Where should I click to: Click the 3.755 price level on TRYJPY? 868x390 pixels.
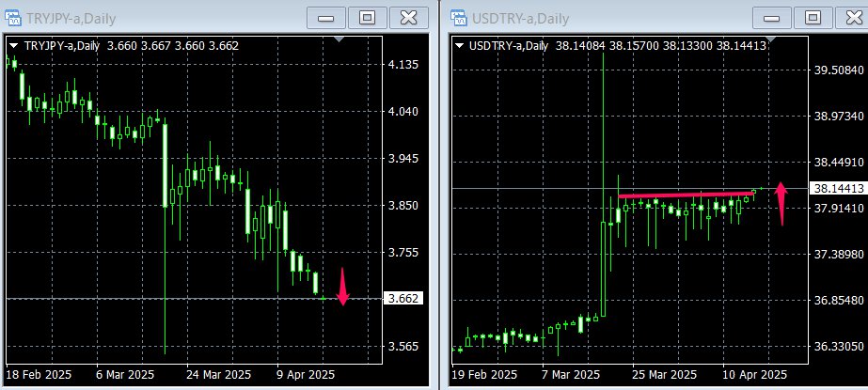(403, 253)
